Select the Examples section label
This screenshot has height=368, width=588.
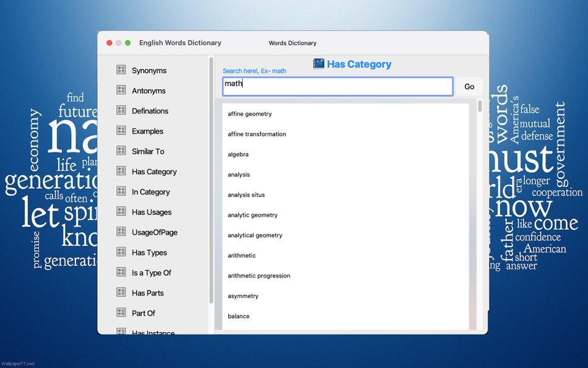click(x=147, y=131)
